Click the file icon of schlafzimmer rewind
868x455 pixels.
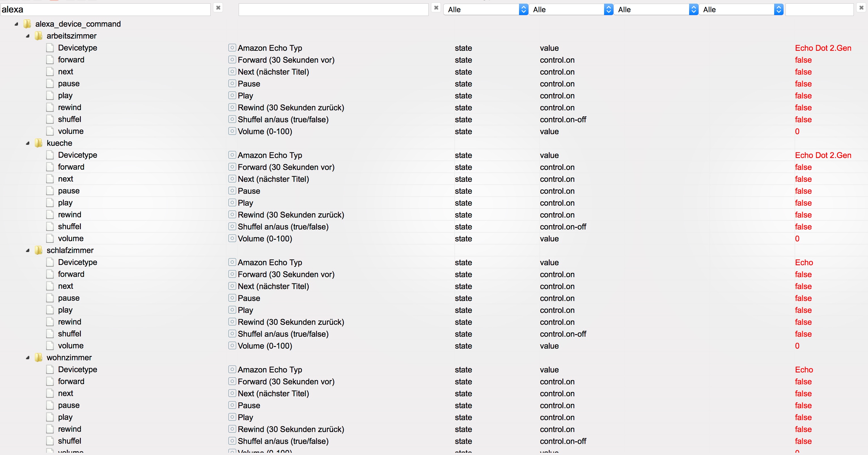50,322
